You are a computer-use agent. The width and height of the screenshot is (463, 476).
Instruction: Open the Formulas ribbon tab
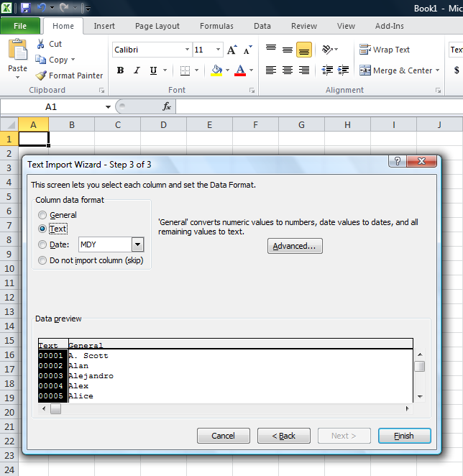tap(216, 26)
